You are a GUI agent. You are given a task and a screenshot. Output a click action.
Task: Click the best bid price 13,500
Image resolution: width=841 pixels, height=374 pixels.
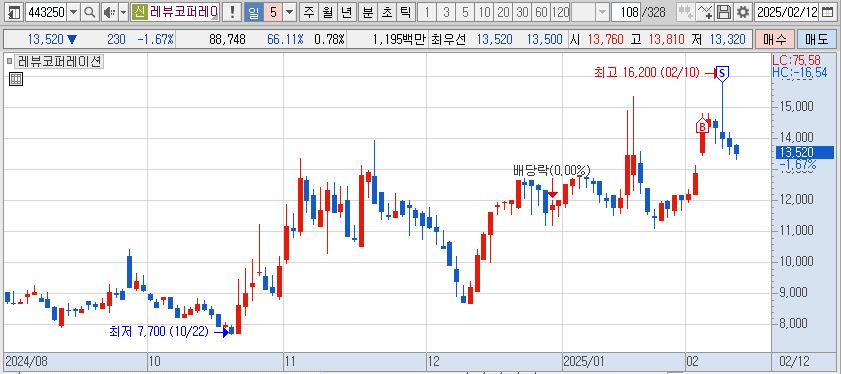[544, 39]
